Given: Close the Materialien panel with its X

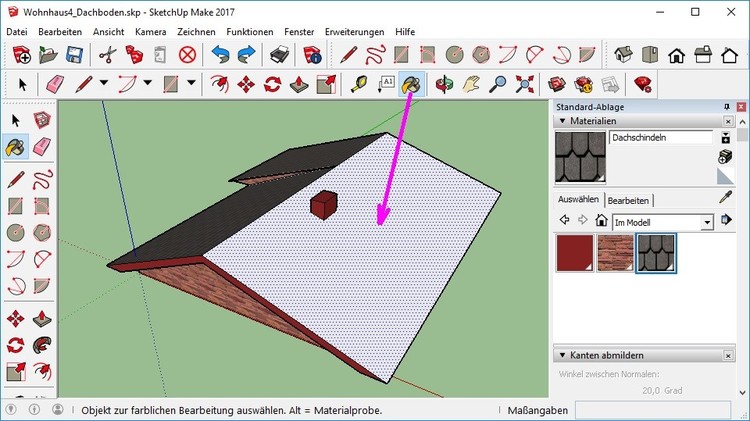Looking at the screenshot, I should [x=728, y=121].
